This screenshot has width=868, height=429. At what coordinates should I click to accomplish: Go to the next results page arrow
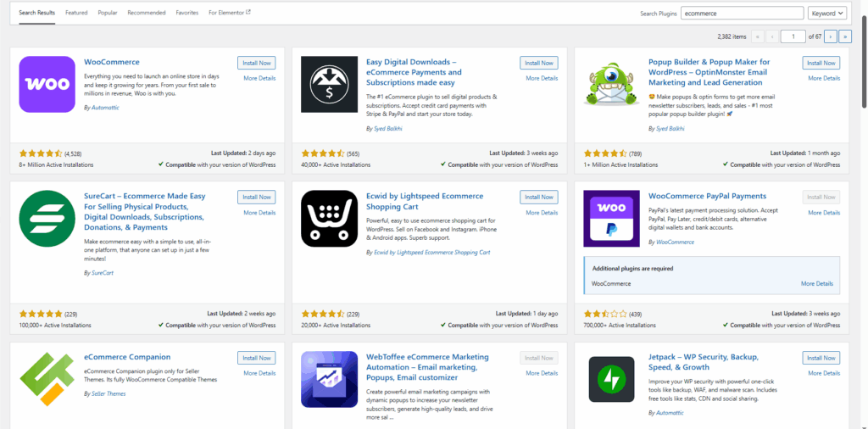tap(830, 36)
